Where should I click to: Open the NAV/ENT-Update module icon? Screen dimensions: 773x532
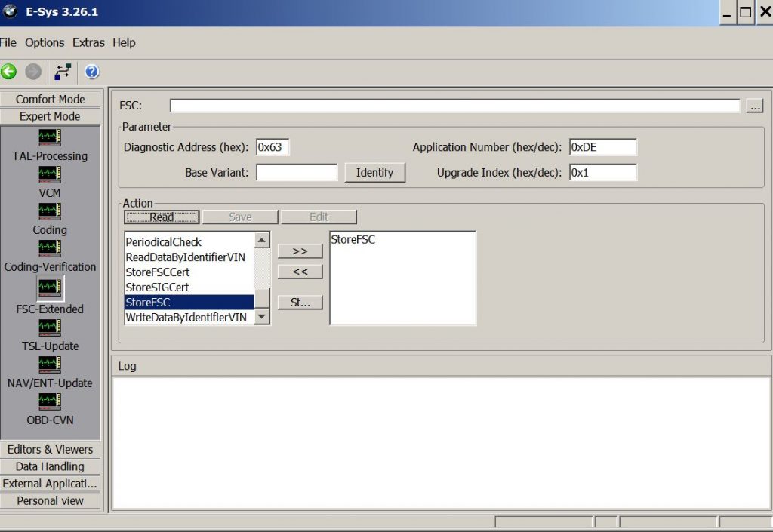[x=50, y=364]
